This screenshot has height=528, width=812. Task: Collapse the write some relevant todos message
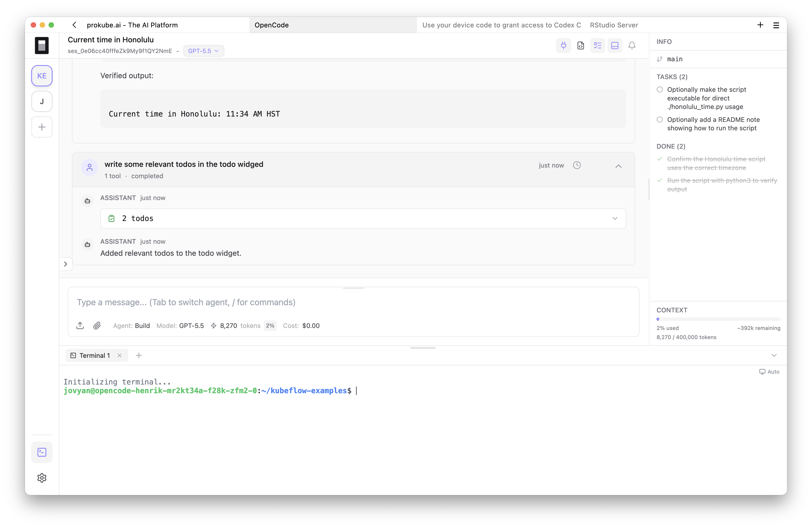click(x=618, y=166)
